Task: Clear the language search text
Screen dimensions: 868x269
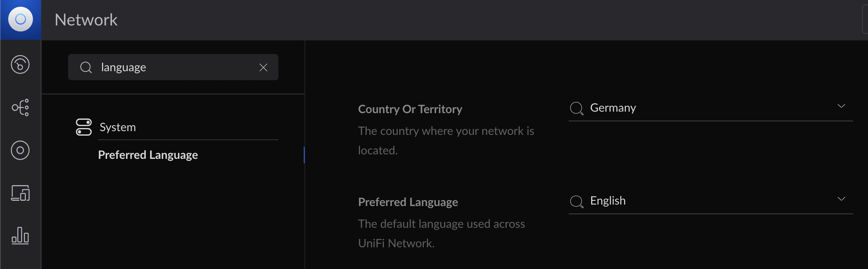Action: point(263,67)
